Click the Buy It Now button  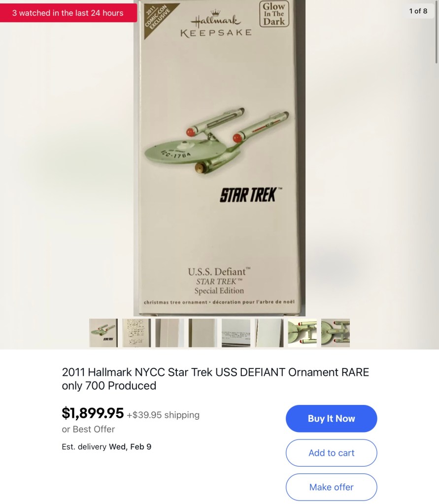[331, 418]
